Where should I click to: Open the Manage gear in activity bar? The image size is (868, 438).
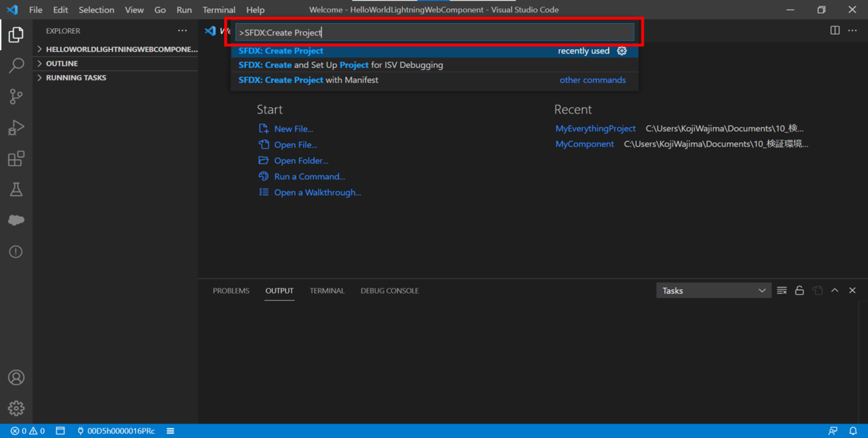tap(16, 408)
